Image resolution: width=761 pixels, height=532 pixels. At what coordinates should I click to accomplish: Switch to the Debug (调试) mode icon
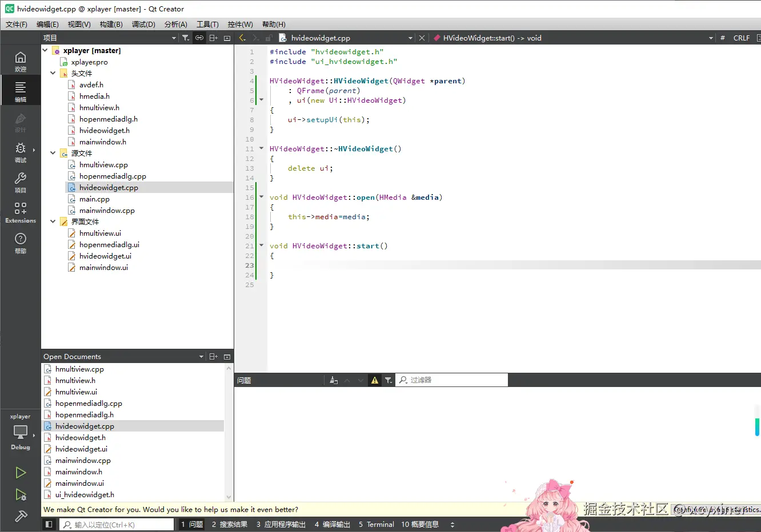pos(21,151)
